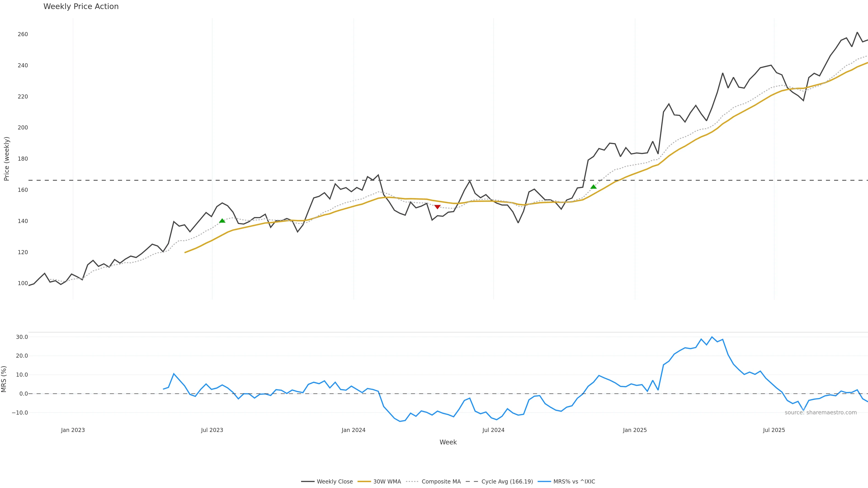The image size is (868, 488).
Task: Toggle the Weekly Close legend entry
Action: click(335, 482)
